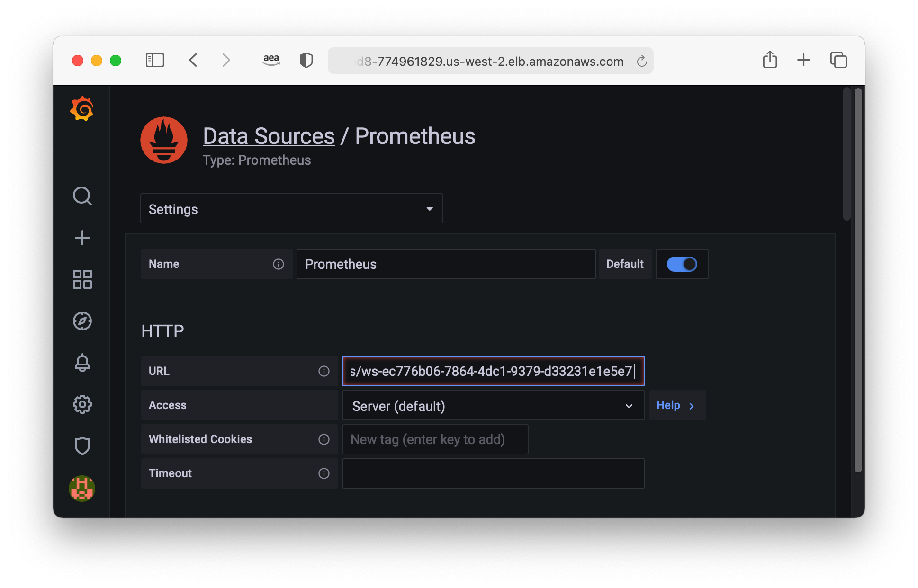Click the AWS extension icon in toolbar

(x=271, y=61)
